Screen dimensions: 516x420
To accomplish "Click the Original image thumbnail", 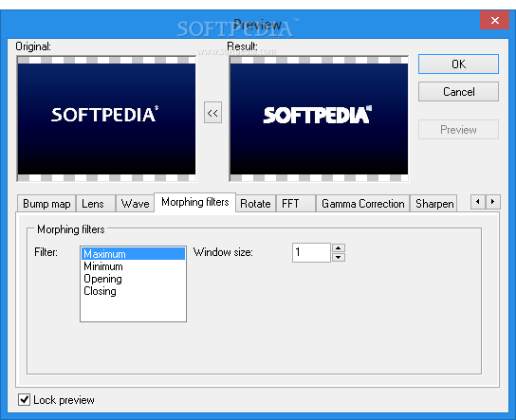I will (x=106, y=119).
